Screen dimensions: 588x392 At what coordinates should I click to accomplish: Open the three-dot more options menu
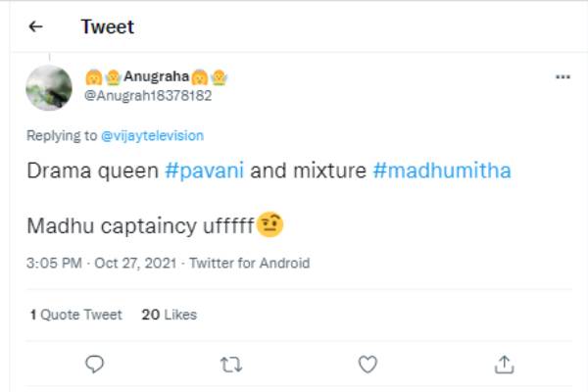562,76
